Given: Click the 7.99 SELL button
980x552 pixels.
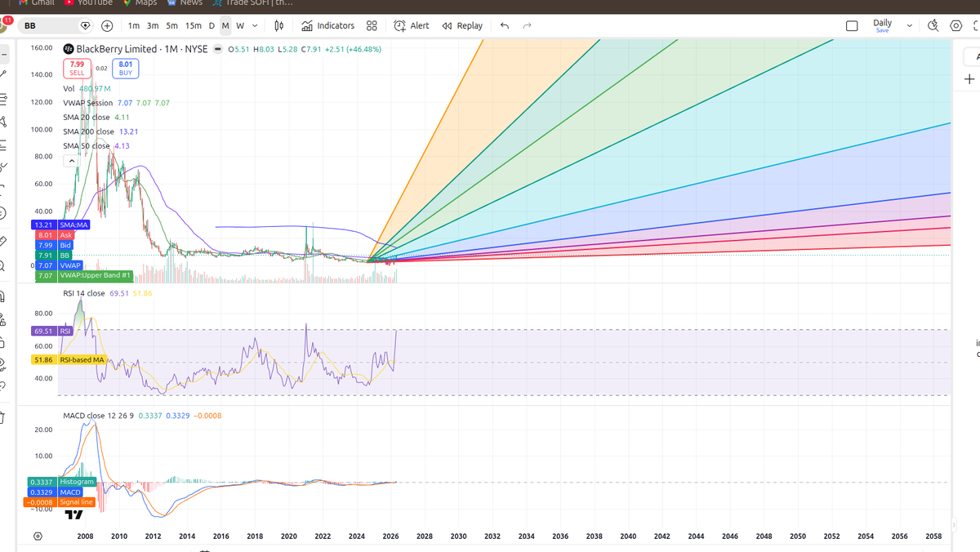Looking at the screenshot, I should click(77, 68).
